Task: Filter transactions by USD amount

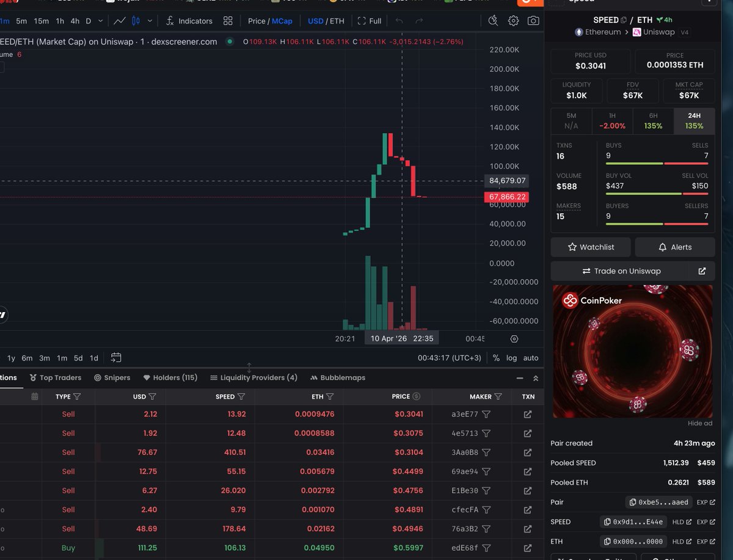Action: 153,397
